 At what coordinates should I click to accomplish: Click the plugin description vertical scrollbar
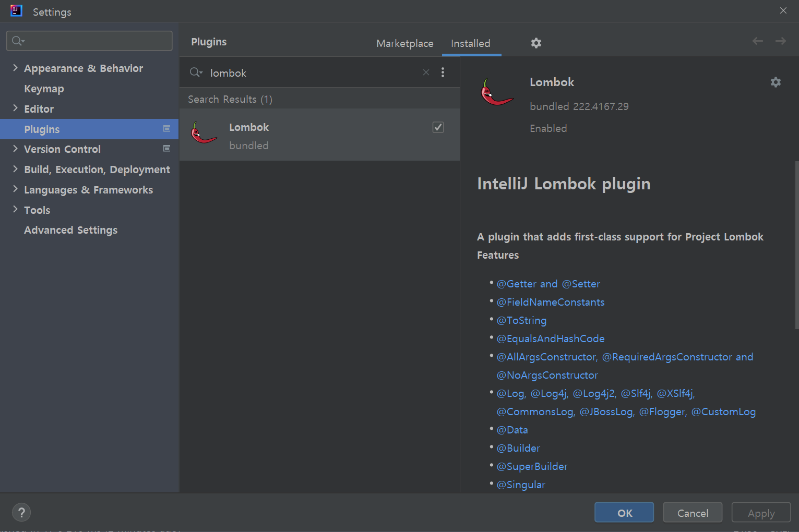tap(796, 245)
